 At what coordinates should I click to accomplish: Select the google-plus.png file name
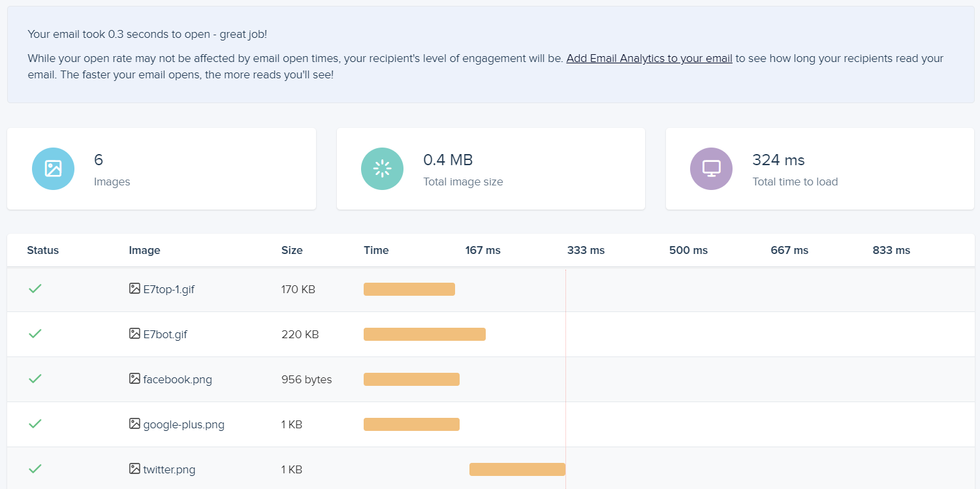[184, 424]
